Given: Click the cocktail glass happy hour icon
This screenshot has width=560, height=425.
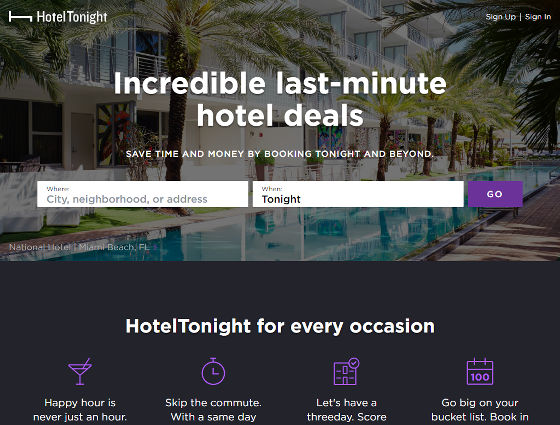Looking at the screenshot, I should tap(80, 372).
